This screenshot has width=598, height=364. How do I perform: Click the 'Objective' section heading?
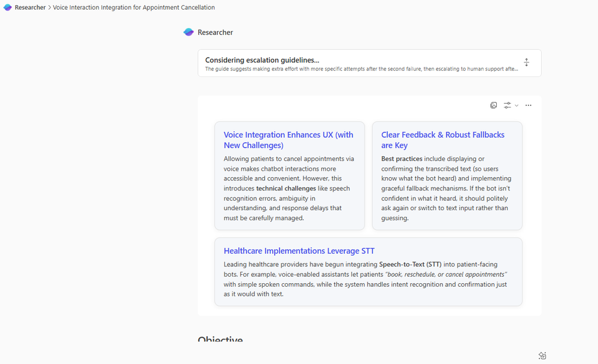(220, 339)
